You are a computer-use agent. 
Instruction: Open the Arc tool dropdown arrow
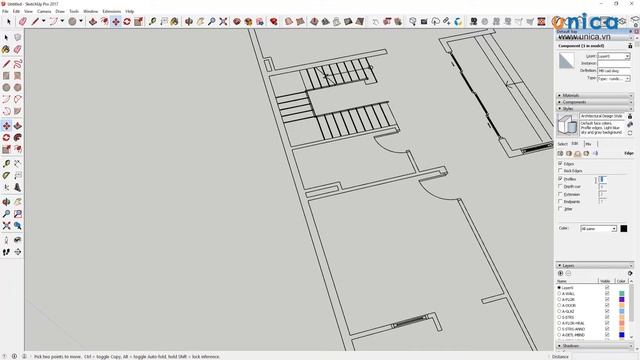62,21
